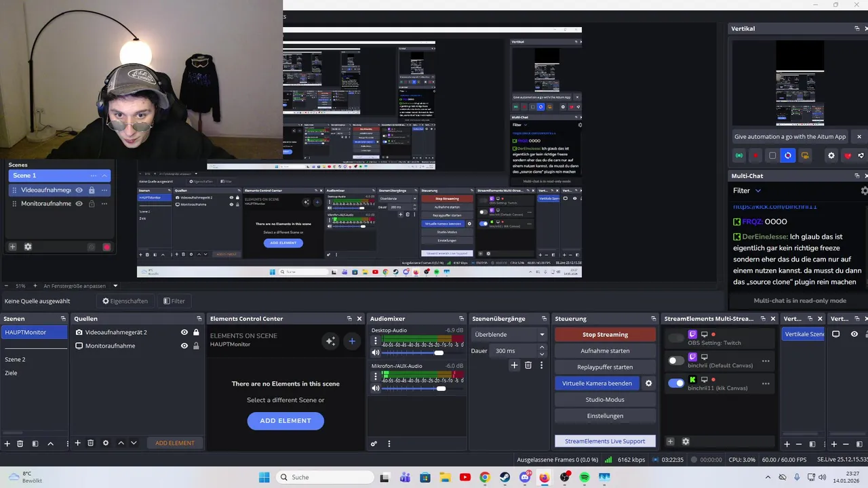Click Stop Streaming
Viewport: 868px width, 488px height.
tap(605, 334)
